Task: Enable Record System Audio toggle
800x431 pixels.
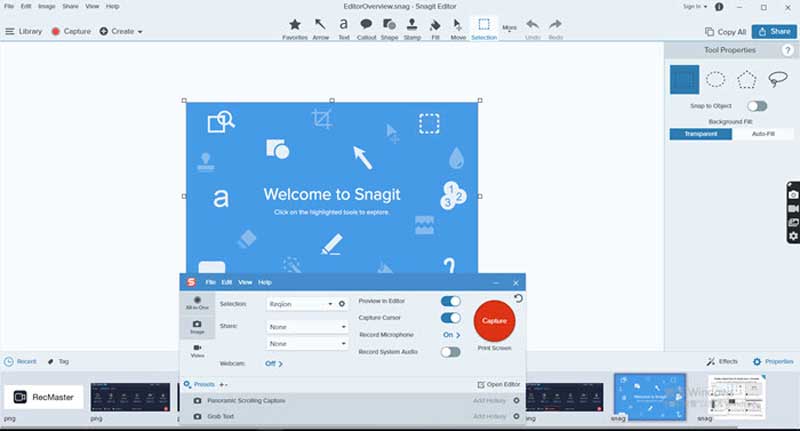Action: click(450, 352)
